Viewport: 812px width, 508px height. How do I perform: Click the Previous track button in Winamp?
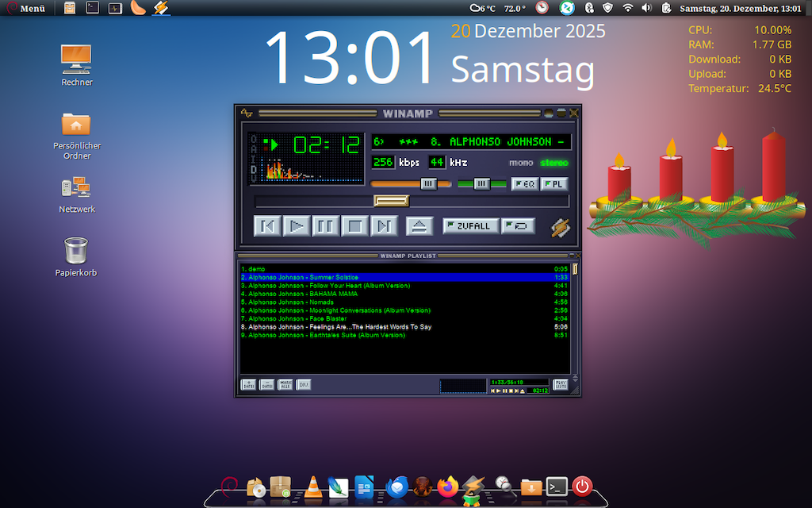click(x=268, y=226)
